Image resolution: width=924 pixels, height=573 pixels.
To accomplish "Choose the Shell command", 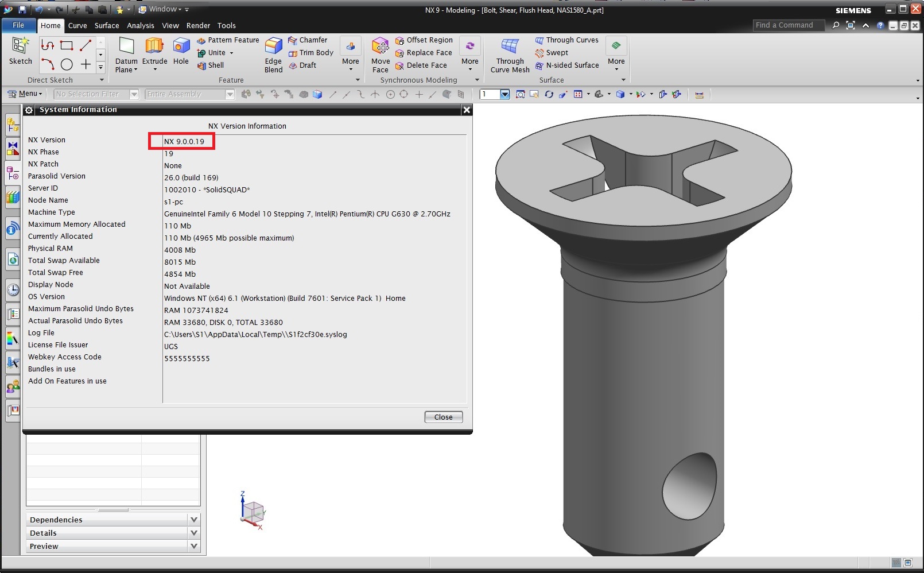I will (x=211, y=65).
